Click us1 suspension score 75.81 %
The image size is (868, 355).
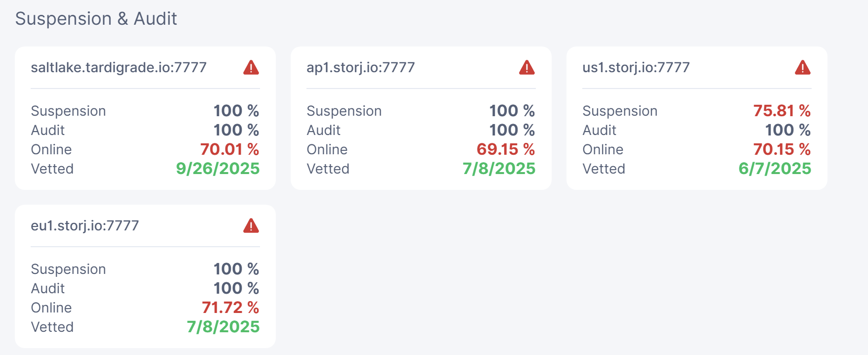[x=781, y=111]
